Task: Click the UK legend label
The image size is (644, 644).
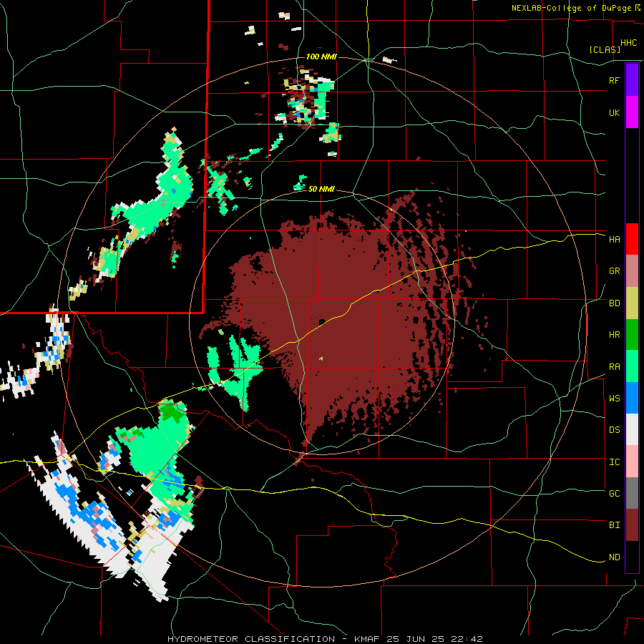Action: pos(614,113)
